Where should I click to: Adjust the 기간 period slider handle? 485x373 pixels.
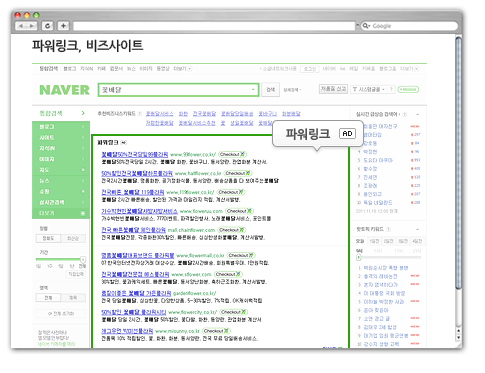83,259
